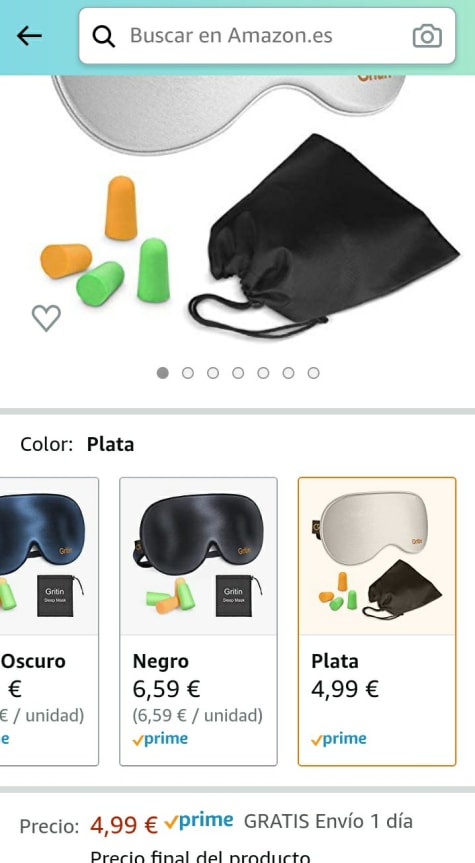Jump to second image carousel dot
This screenshot has width=475, height=863.
point(188,373)
